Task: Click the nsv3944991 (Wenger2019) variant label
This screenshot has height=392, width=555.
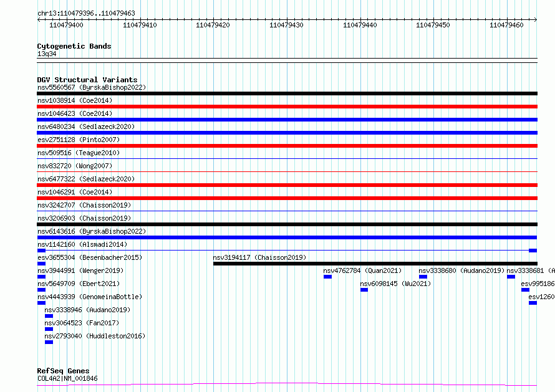Action: pos(80,270)
